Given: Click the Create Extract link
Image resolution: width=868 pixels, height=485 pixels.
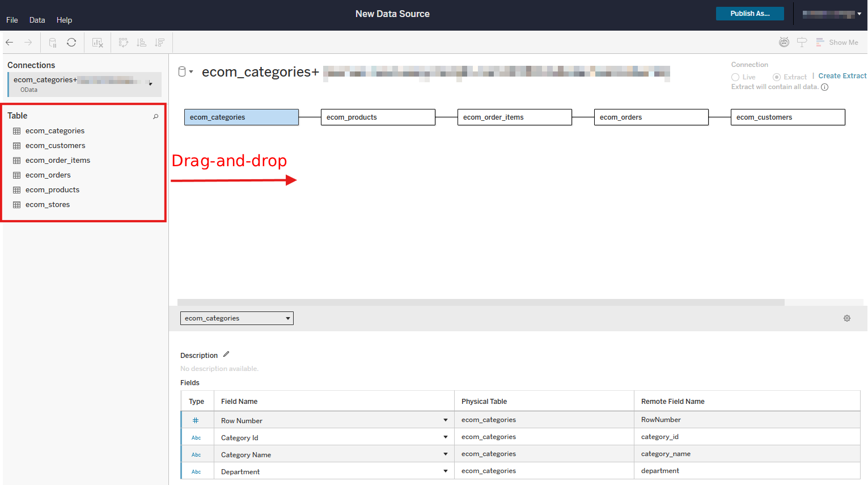Looking at the screenshot, I should click(842, 76).
